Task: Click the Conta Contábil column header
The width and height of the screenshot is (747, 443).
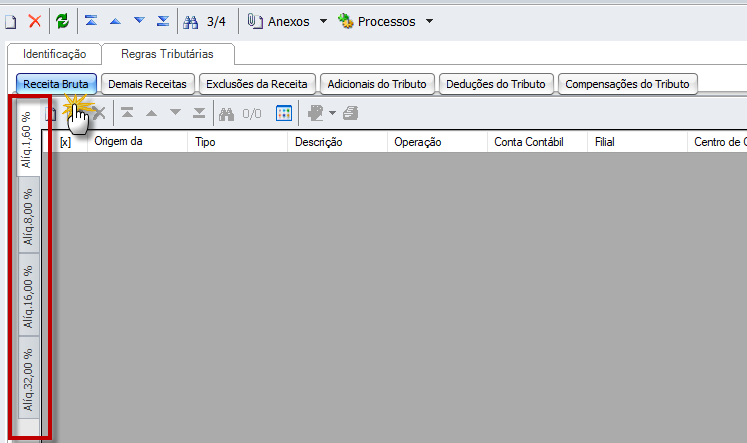Action: [538, 142]
